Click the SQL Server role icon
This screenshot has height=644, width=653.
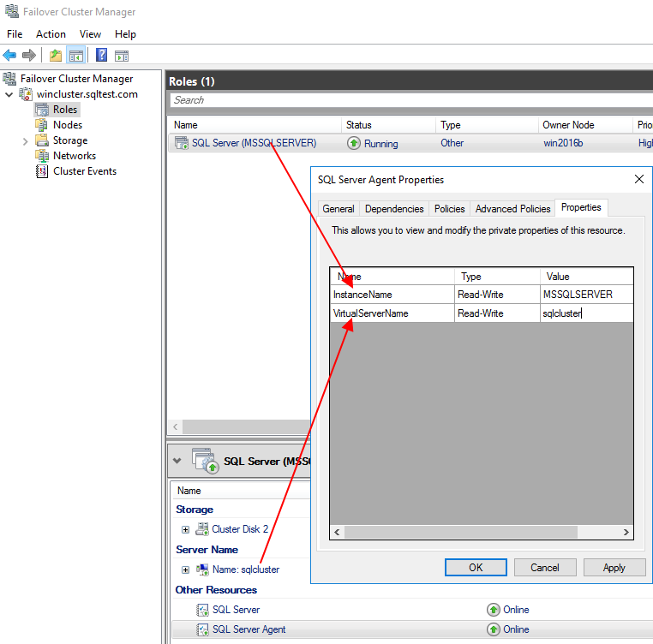pos(182,143)
